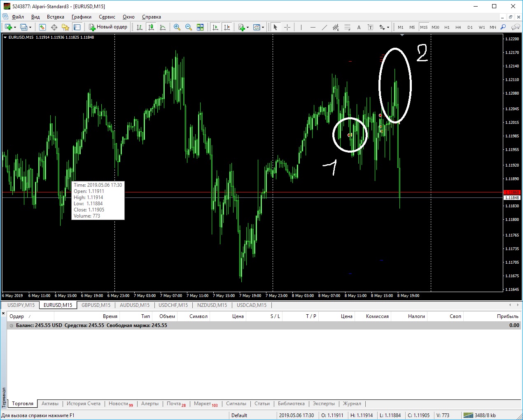Open the Справка menu

tap(152, 17)
